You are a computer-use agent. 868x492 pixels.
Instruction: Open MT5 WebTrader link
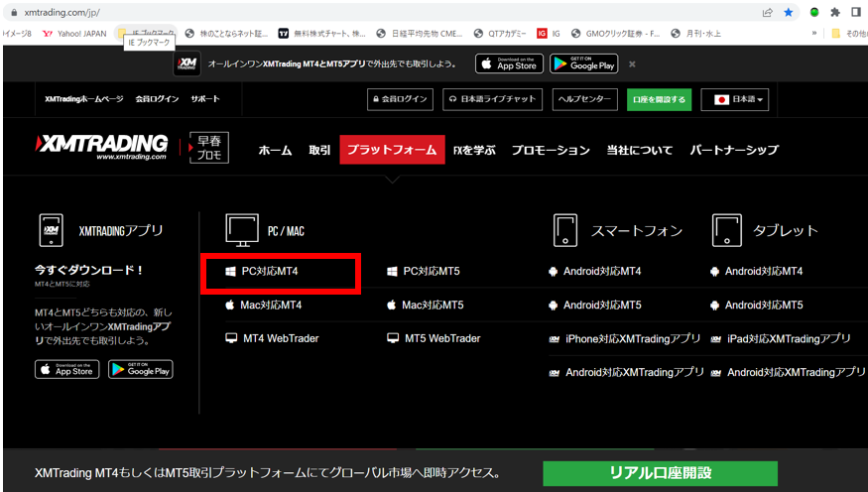pos(434,338)
